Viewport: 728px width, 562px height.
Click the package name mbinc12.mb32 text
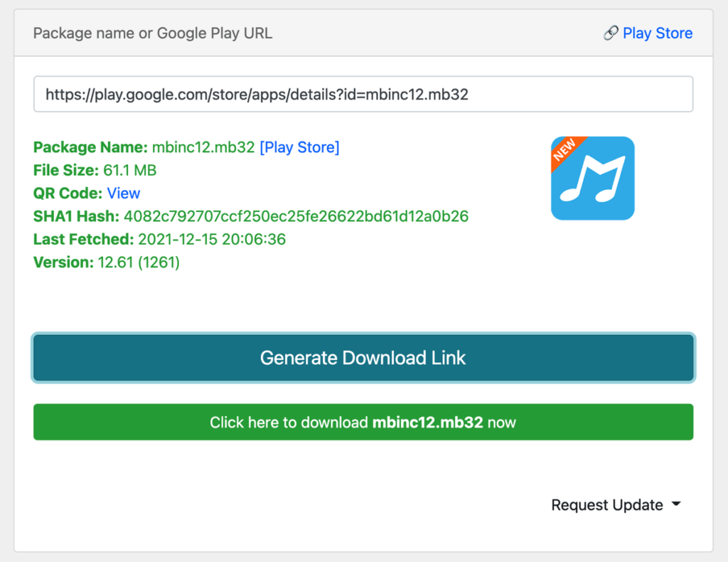click(x=203, y=147)
